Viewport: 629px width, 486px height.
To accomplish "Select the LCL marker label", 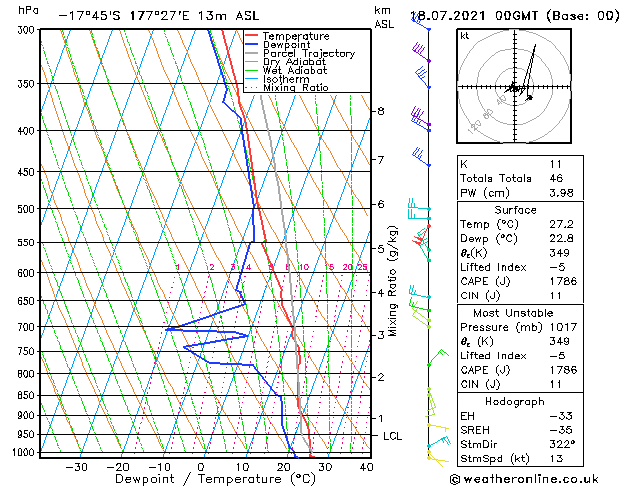I will [392, 436].
